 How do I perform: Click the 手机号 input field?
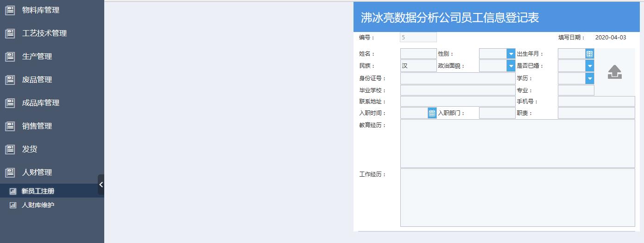pyautogui.click(x=596, y=102)
